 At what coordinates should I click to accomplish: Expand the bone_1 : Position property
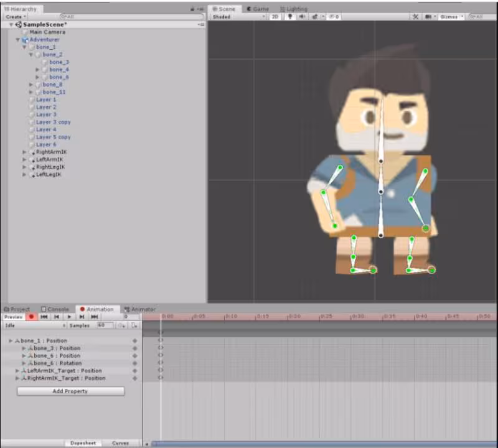pyautogui.click(x=11, y=341)
